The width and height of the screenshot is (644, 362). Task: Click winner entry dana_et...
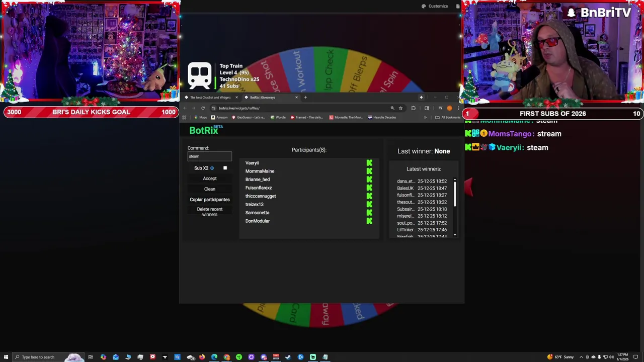click(x=422, y=181)
